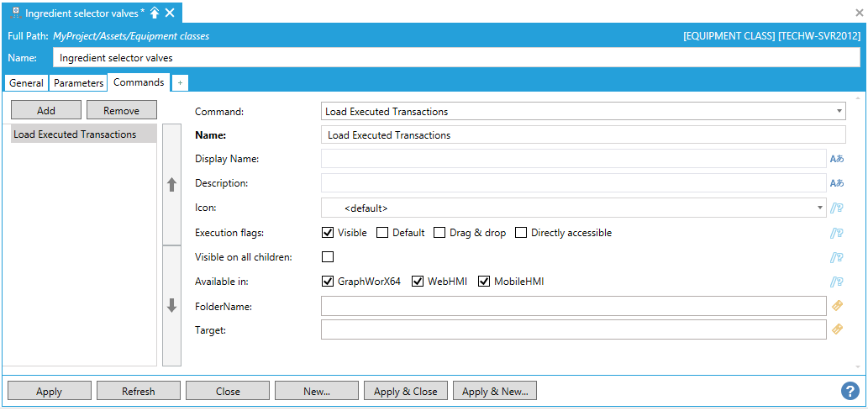
Task: Disable the MobileHMI availability checkbox
Action: 484,282
